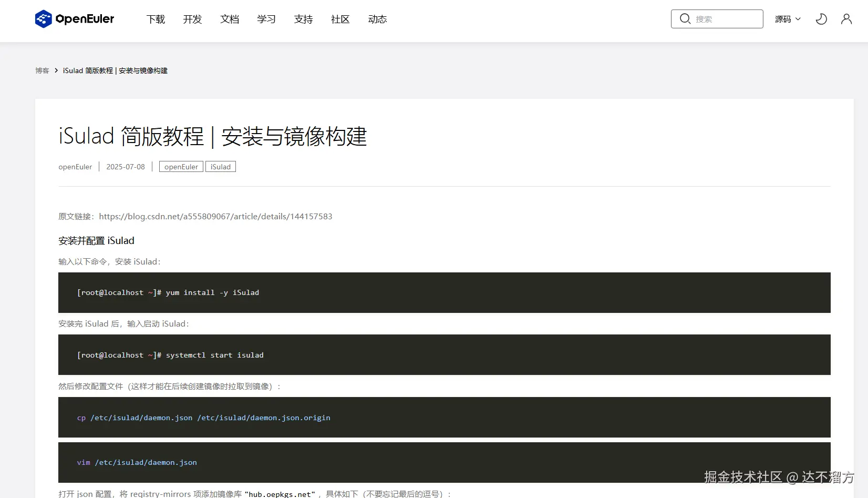Open the 动态 menu
Viewport: 868px width, 498px height.
coord(377,19)
